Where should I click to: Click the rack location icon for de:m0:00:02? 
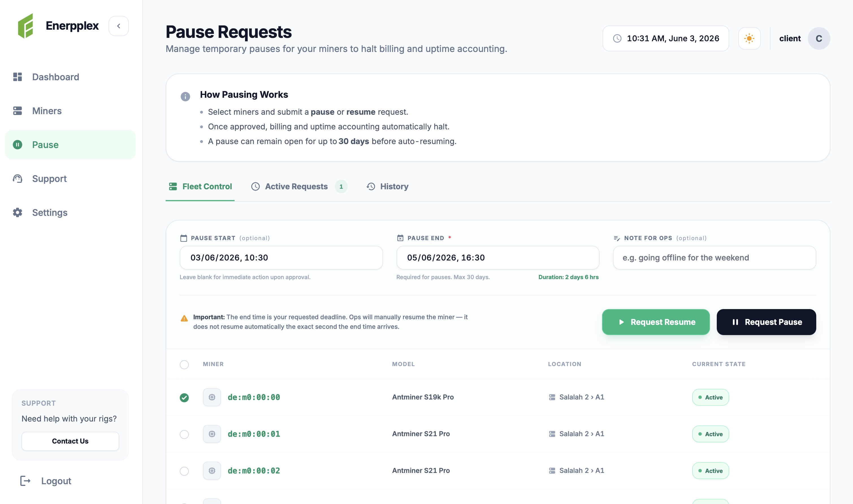pyautogui.click(x=552, y=470)
